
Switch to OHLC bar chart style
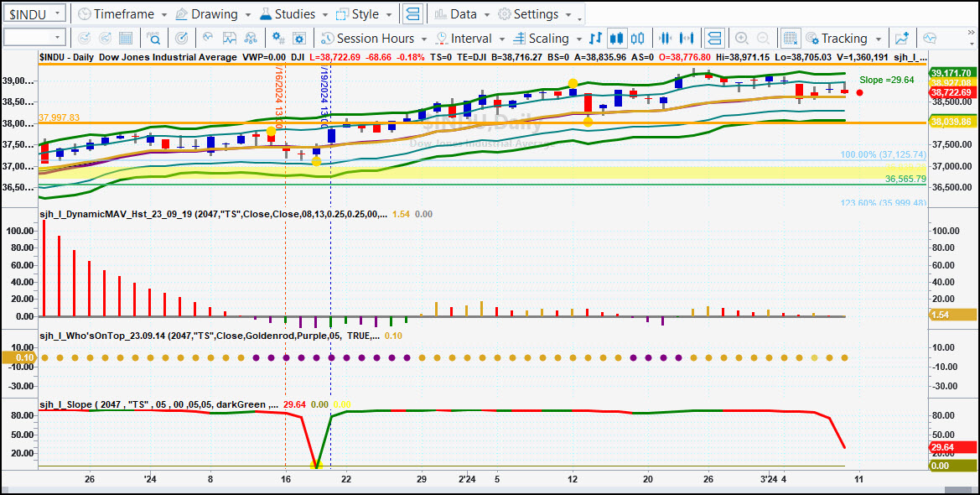pos(595,38)
